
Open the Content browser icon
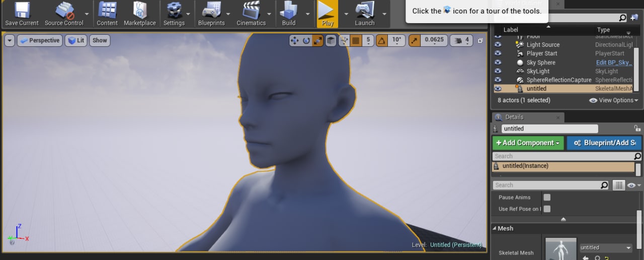pyautogui.click(x=107, y=14)
